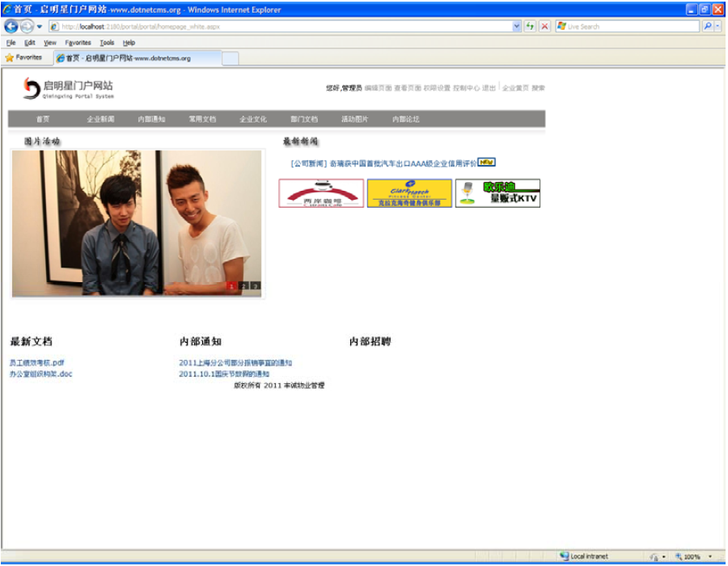Open the Favorites menu in menu bar
The image size is (728, 566).
[x=78, y=43]
